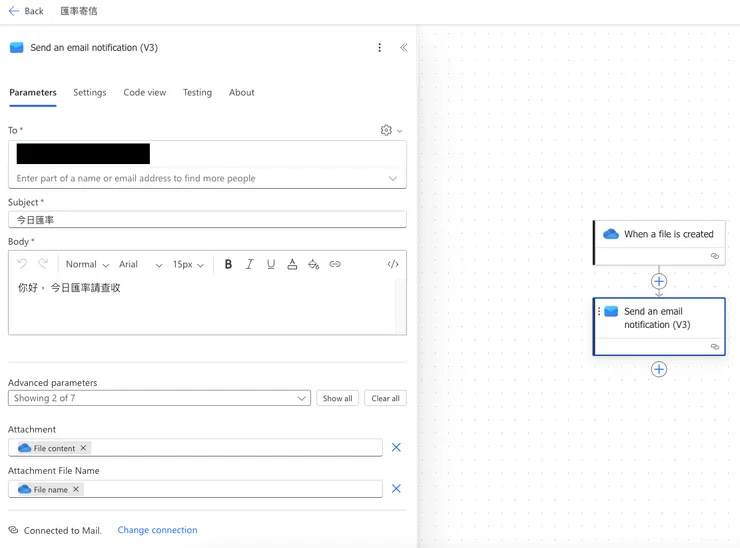Pick the highlight fill color tool
This screenshot has width=740, height=548.
[313, 264]
